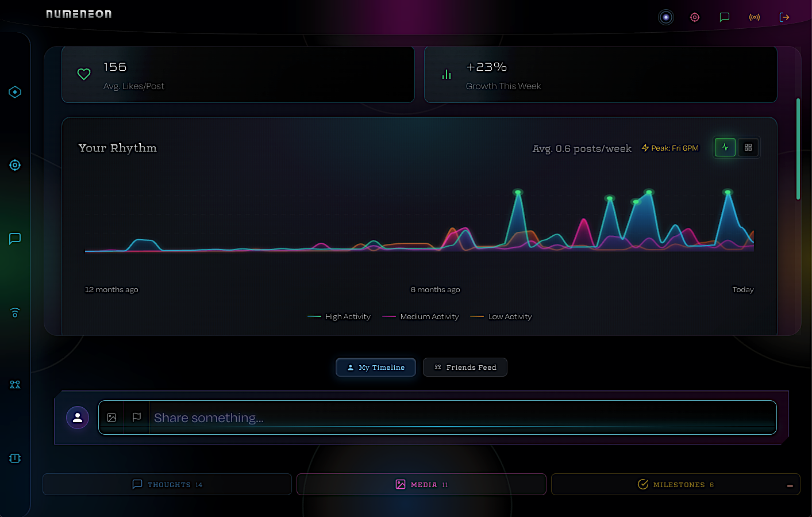Click the friends group icon in left sidebar
812x517 pixels.
click(15, 385)
